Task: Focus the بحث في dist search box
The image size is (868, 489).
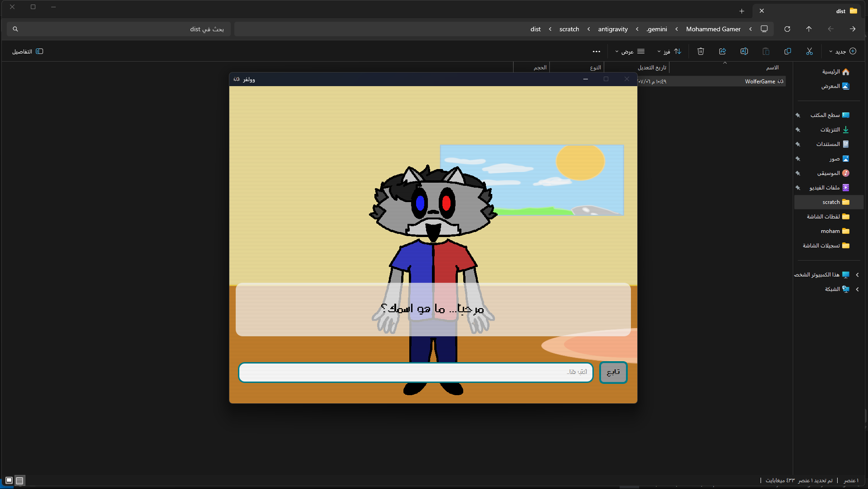Action: point(119,29)
